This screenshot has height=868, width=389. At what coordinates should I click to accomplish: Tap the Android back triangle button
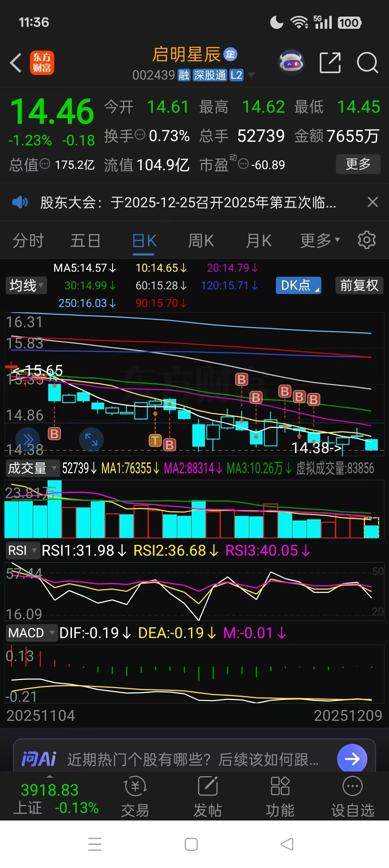point(287,844)
